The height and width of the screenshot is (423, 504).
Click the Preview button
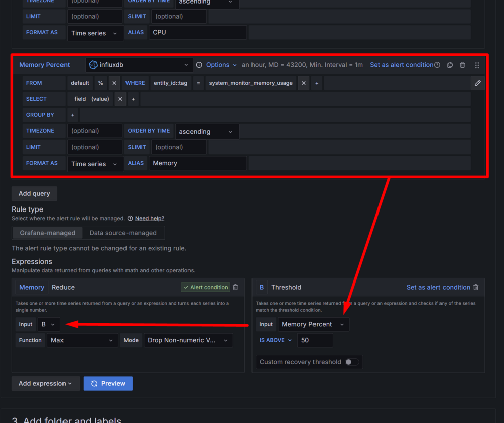coord(108,383)
